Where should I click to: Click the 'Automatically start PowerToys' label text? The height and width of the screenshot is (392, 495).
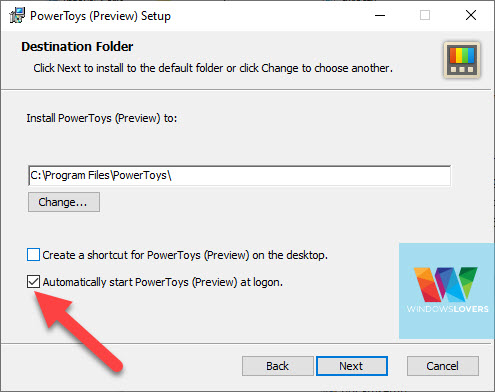(x=163, y=282)
